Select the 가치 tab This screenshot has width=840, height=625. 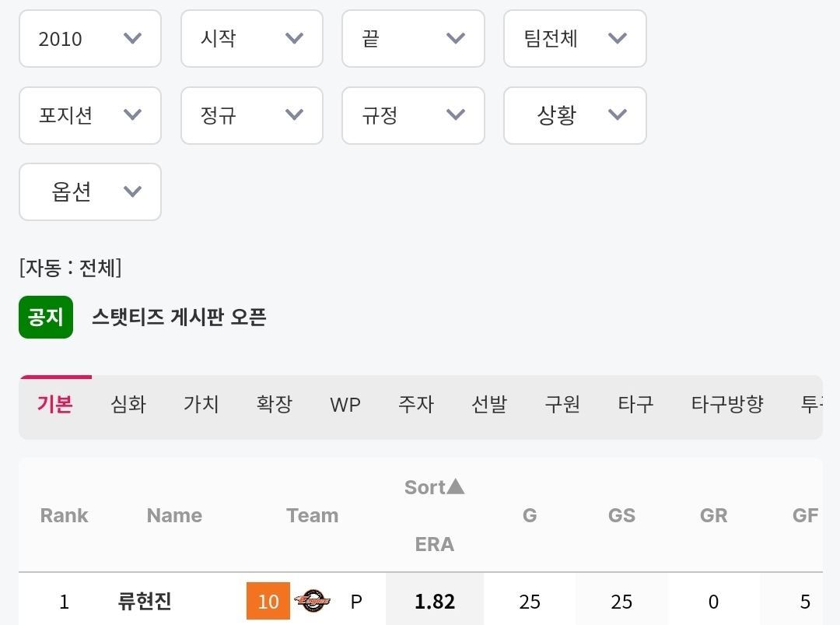(201, 405)
